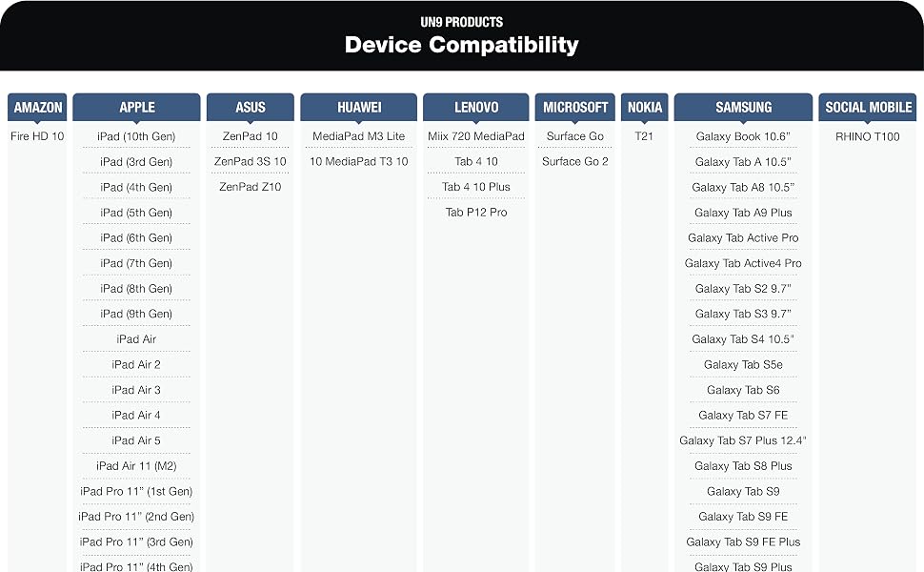
Task: Click Tab 4 10 Plus entry
Action: point(475,187)
